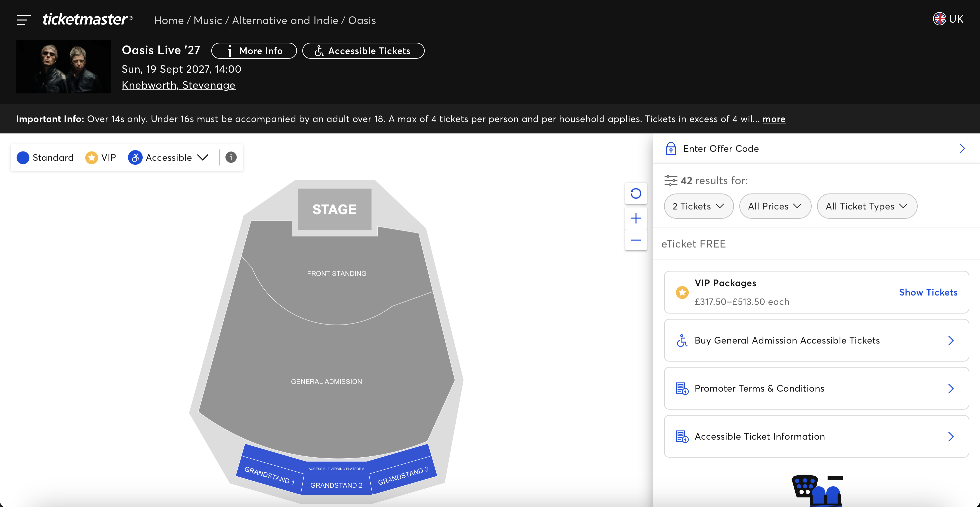Click the blue Accessible legend icon
Screen dimensions: 980x507
click(135, 157)
